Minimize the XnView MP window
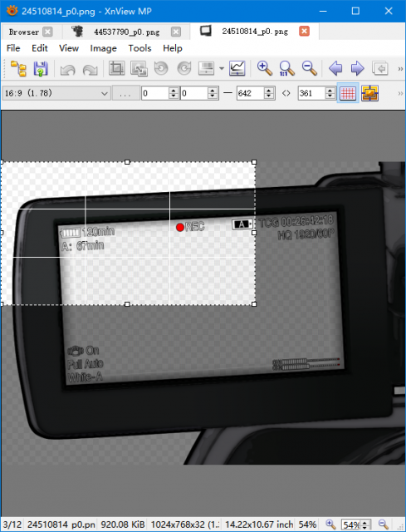Viewport: 406px width, 532px height. tap(323, 11)
